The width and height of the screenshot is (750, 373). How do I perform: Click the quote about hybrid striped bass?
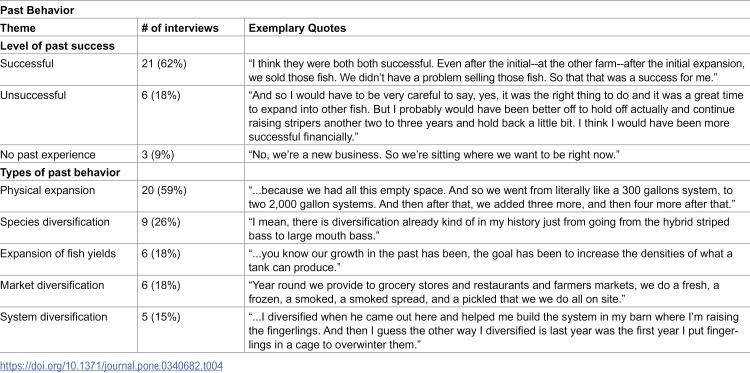(x=489, y=228)
